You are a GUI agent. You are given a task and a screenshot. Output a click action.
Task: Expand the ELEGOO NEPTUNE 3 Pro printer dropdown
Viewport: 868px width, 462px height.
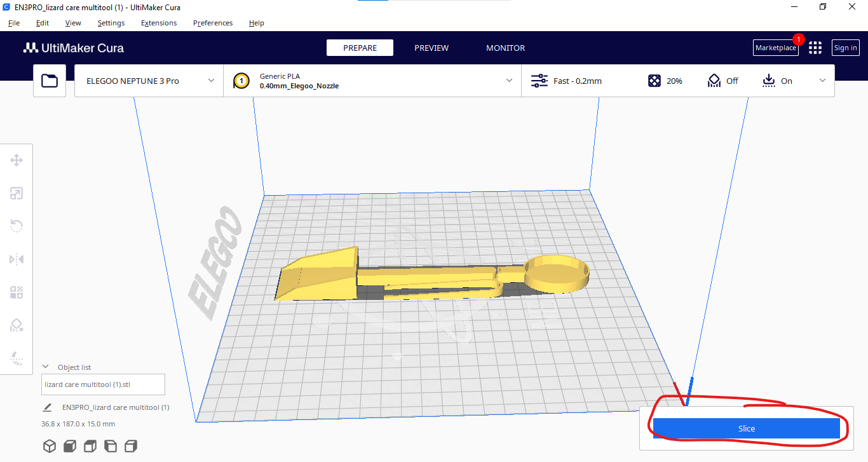(149, 81)
